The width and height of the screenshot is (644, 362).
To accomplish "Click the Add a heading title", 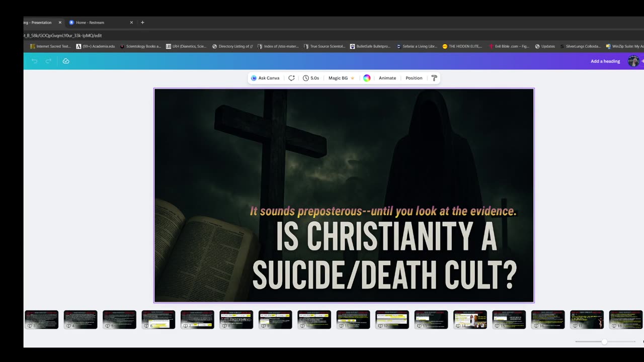I will [x=605, y=61].
